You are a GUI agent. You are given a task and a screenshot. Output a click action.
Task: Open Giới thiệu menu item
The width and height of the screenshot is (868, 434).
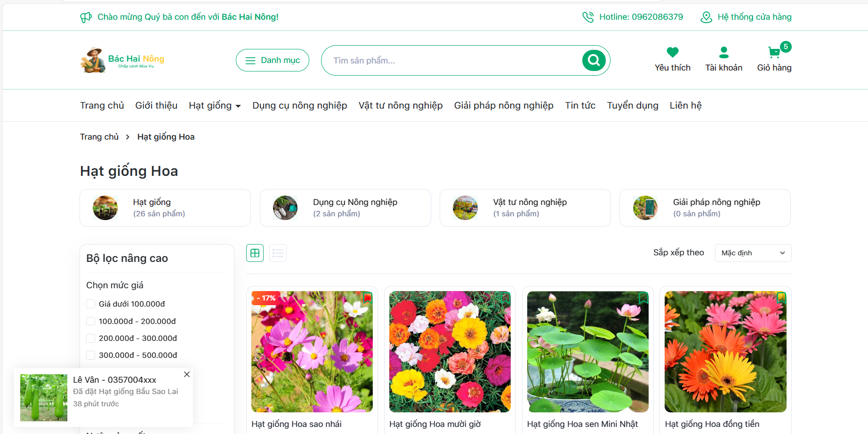[x=156, y=105]
